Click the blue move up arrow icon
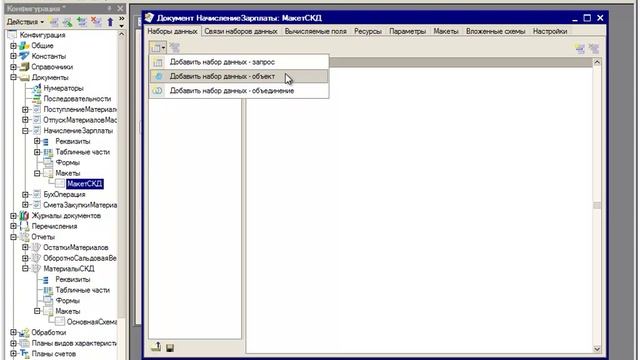The image size is (640, 360). click(x=110, y=22)
